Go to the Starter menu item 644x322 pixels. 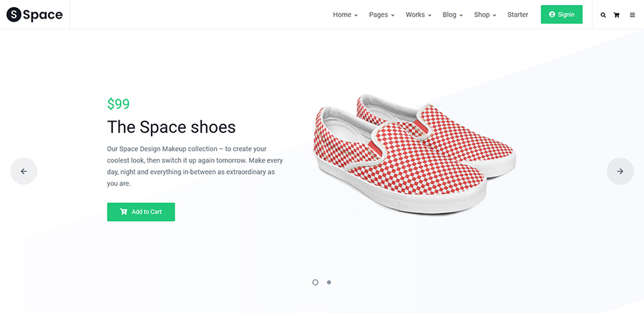point(517,15)
